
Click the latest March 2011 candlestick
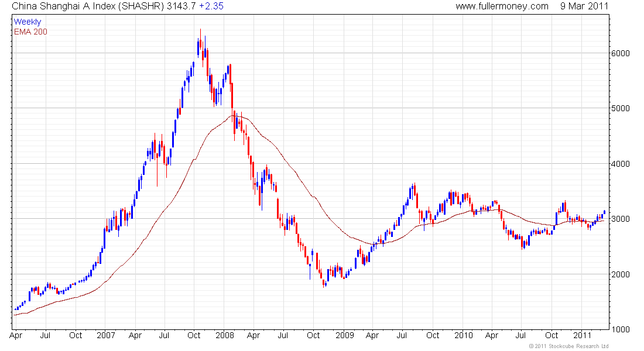coord(604,213)
